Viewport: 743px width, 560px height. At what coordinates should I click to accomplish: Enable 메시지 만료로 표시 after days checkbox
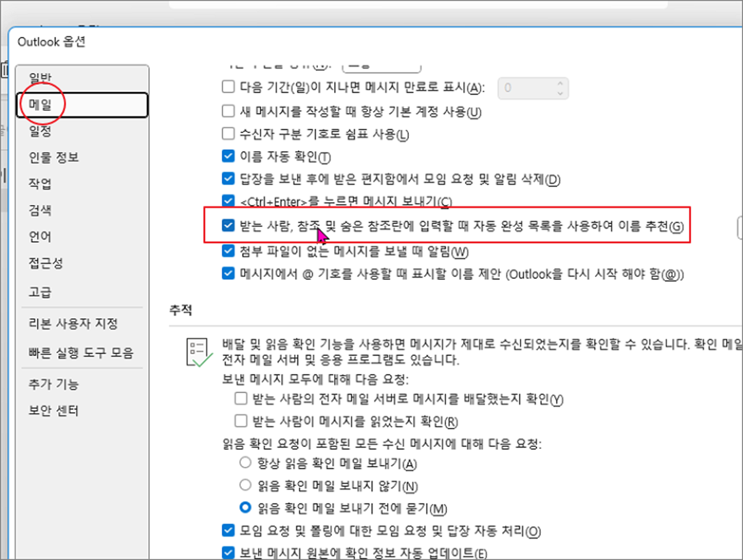(x=228, y=88)
